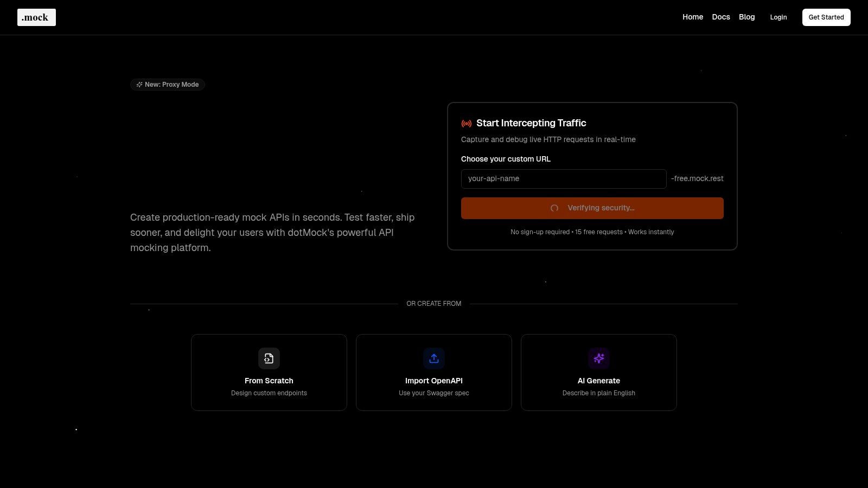The image size is (868, 488).
Task: Click the sparkle icon in Proxy Mode badge
Action: [139, 85]
